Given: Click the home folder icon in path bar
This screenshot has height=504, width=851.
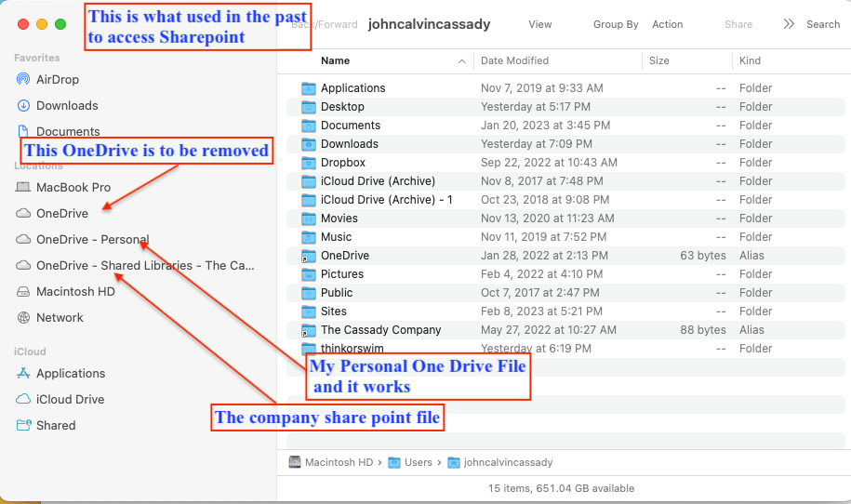Looking at the screenshot, I should pyautogui.click(x=454, y=462).
